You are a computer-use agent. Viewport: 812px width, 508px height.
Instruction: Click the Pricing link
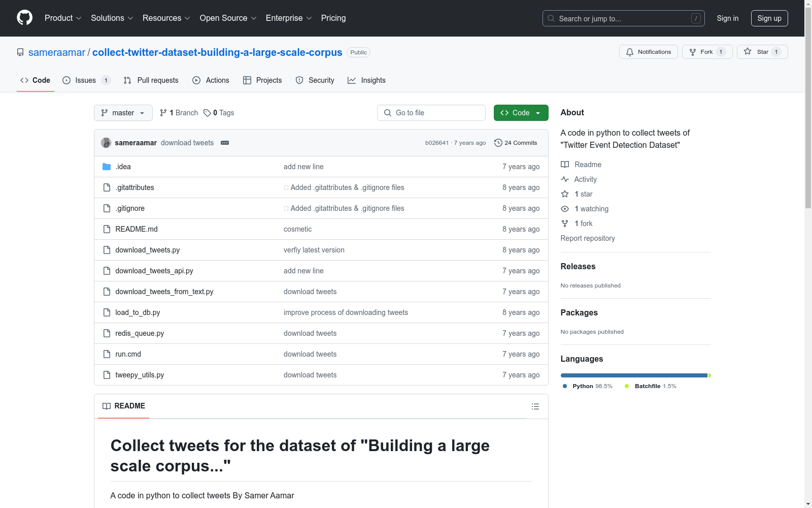[333, 18]
